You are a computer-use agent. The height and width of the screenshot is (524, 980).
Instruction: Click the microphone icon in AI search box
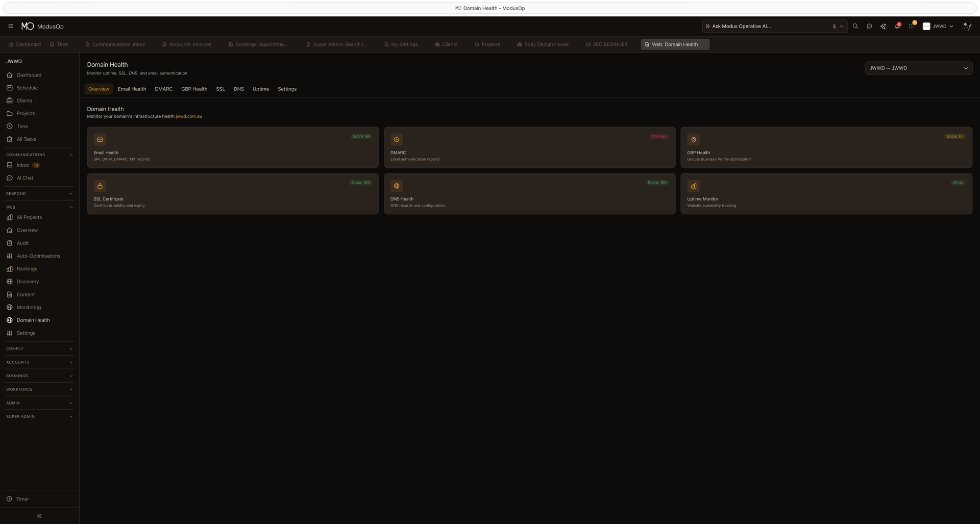[x=834, y=26]
